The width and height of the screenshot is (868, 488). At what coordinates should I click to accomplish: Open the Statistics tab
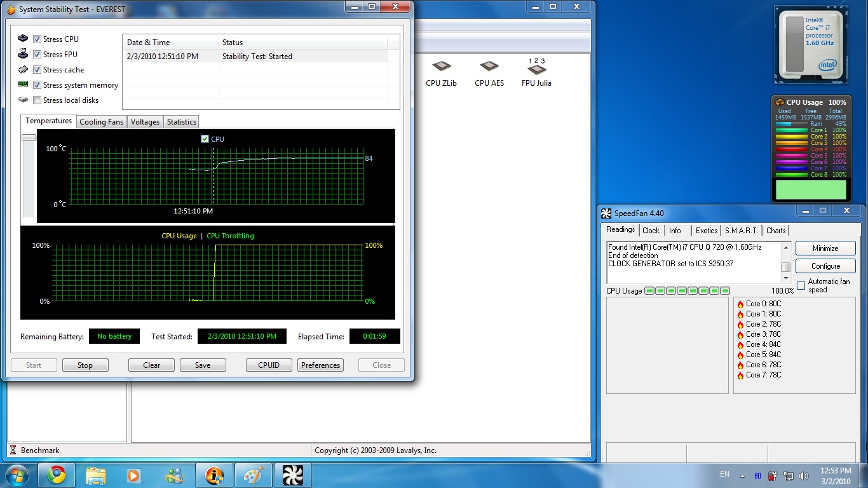(x=182, y=121)
